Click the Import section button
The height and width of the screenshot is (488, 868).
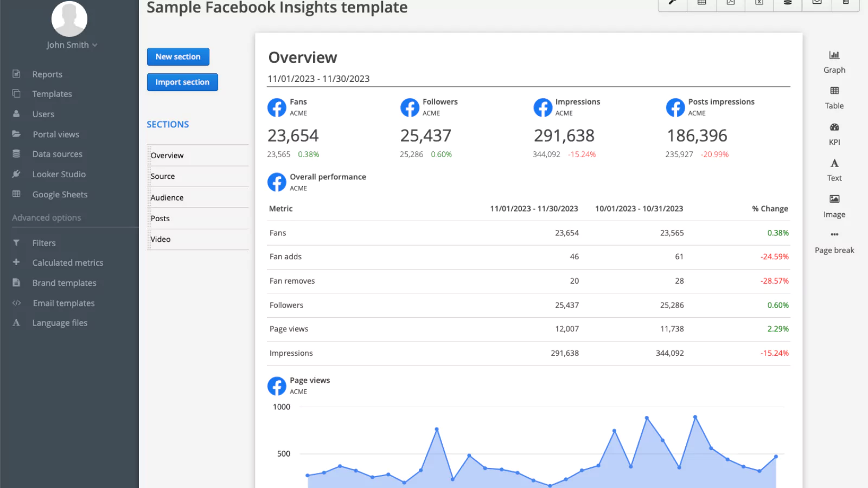182,82
